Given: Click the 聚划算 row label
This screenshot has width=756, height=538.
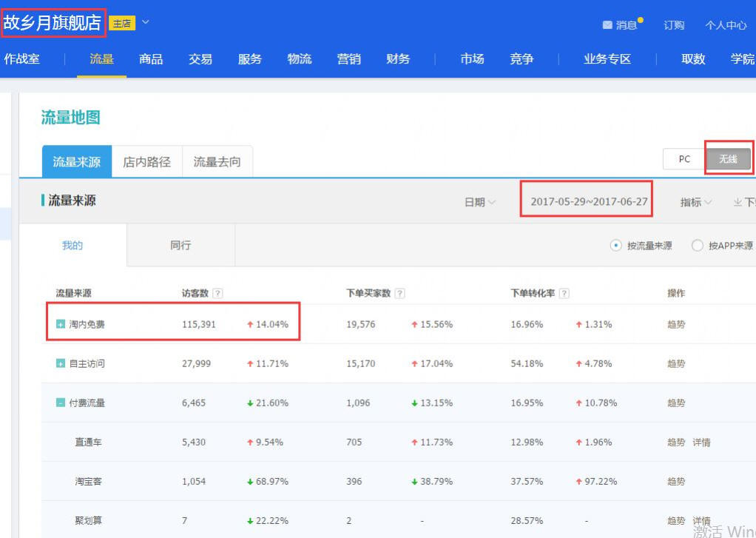Looking at the screenshot, I should coord(88,520).
